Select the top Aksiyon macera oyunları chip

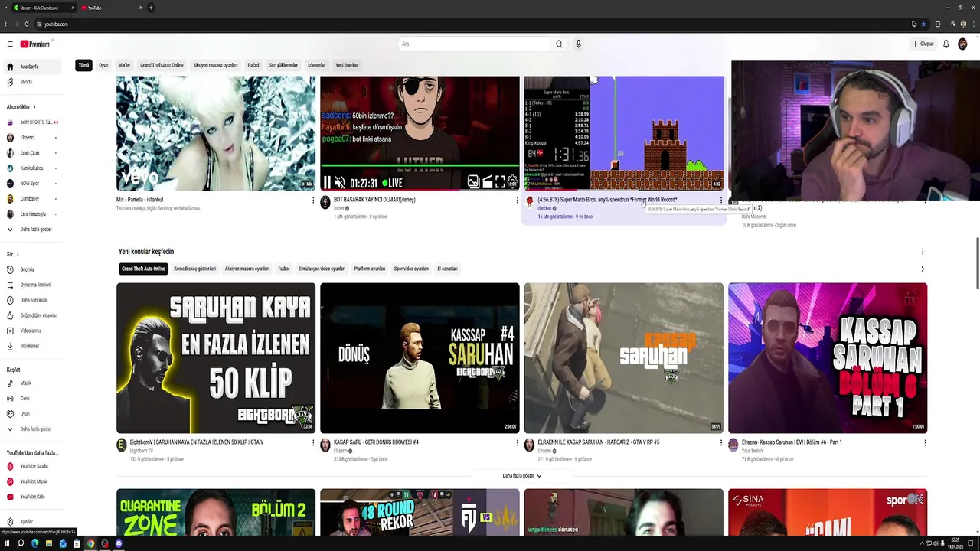pyautogui.click(x=216, y=65)
